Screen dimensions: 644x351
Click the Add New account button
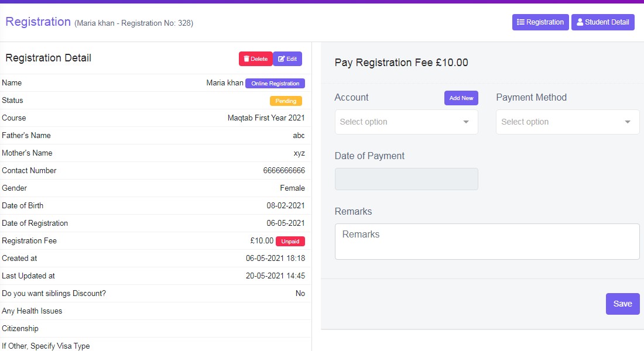click(x=461, y=98)
